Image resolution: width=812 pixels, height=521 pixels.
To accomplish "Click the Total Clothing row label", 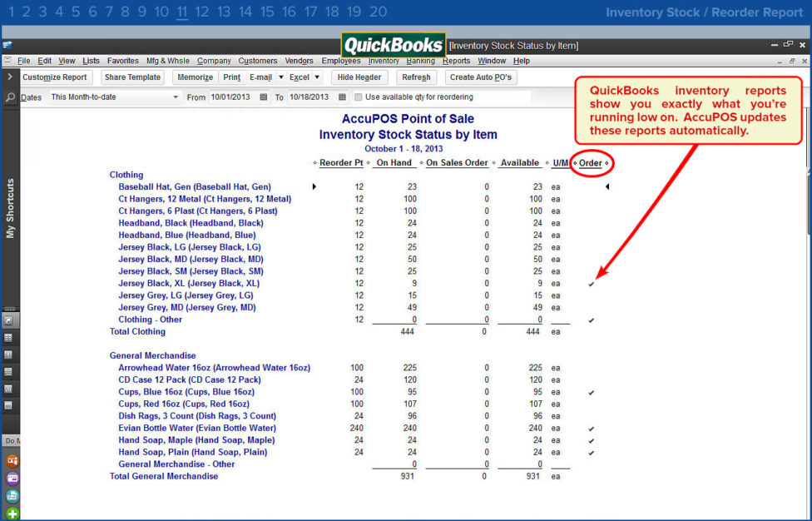I will [x=137, y=331].
